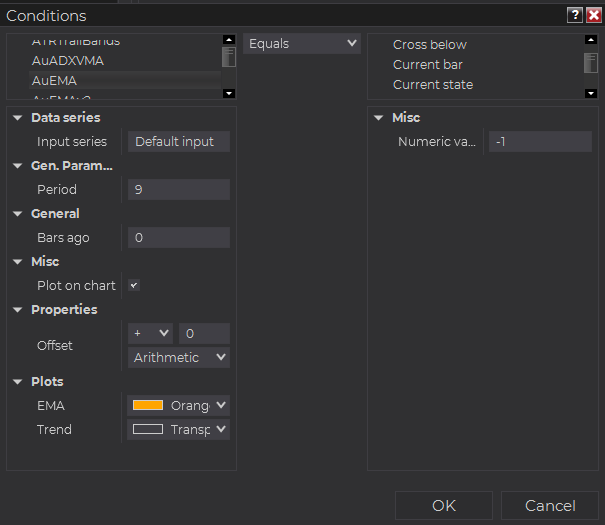Viewport: 605px width, 525px height.
Task: Open the Trend plot Transparent color picker
Action: pos(179,429)
